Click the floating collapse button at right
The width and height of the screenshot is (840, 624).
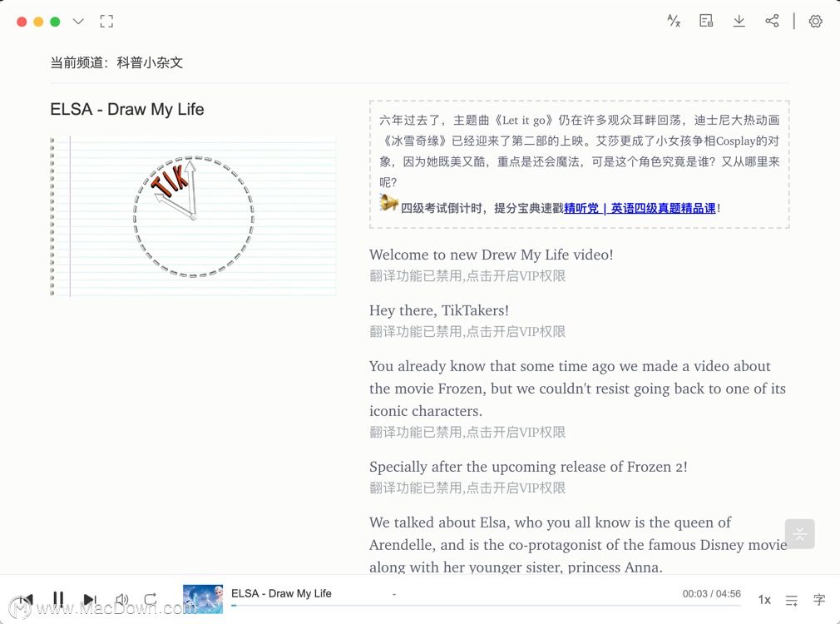800,534
